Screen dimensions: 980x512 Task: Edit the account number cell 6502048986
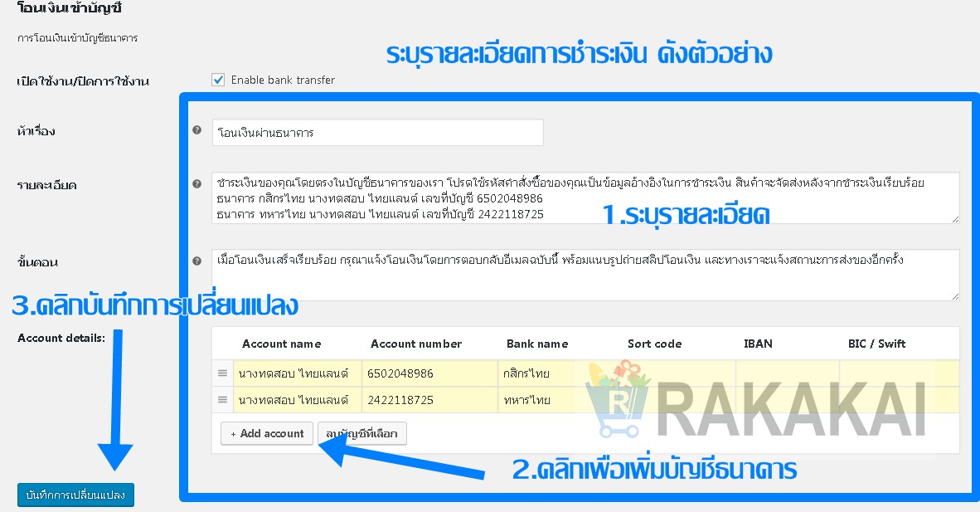429,373
